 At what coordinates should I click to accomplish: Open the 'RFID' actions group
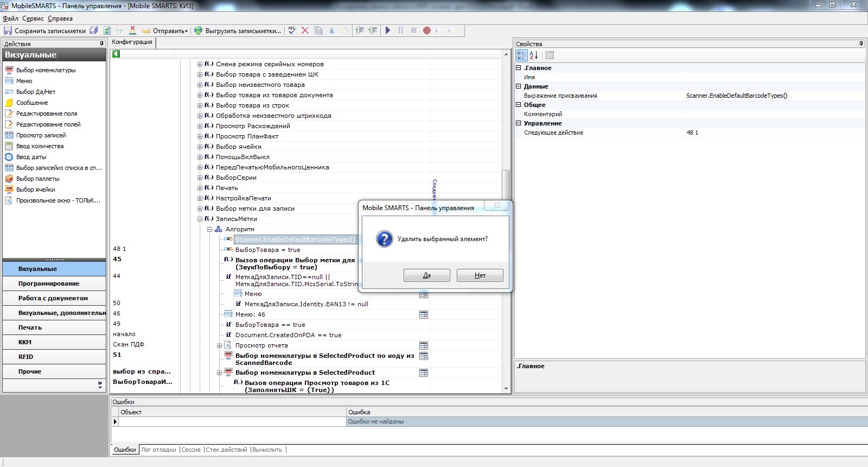pyautogui.click(x=54, y=357)
